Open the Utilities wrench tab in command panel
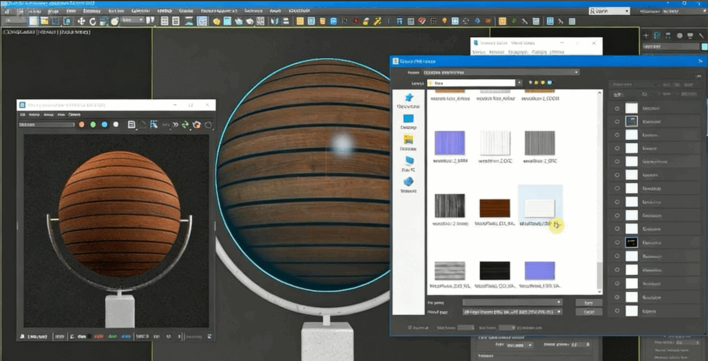Image resolution: width=708 pixels, height=361 pixels. click(702, 35)
